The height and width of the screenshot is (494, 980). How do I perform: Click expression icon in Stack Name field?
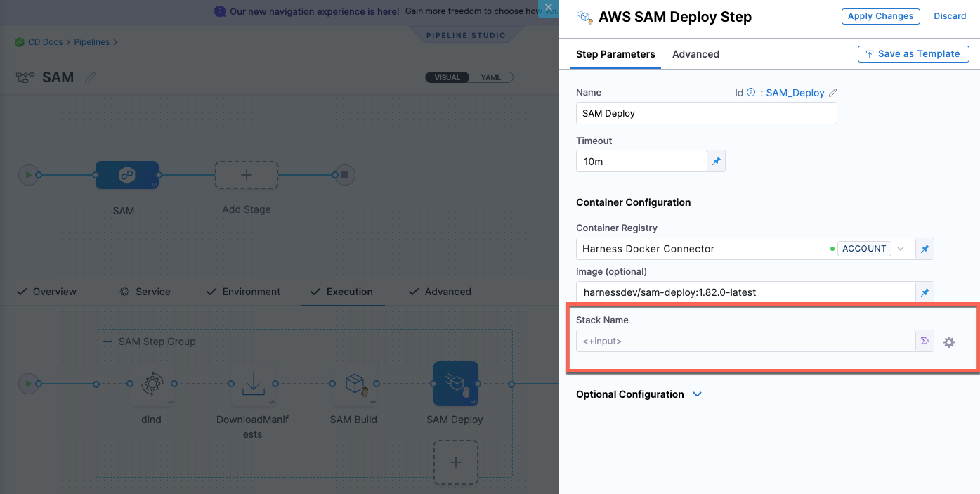925,342
